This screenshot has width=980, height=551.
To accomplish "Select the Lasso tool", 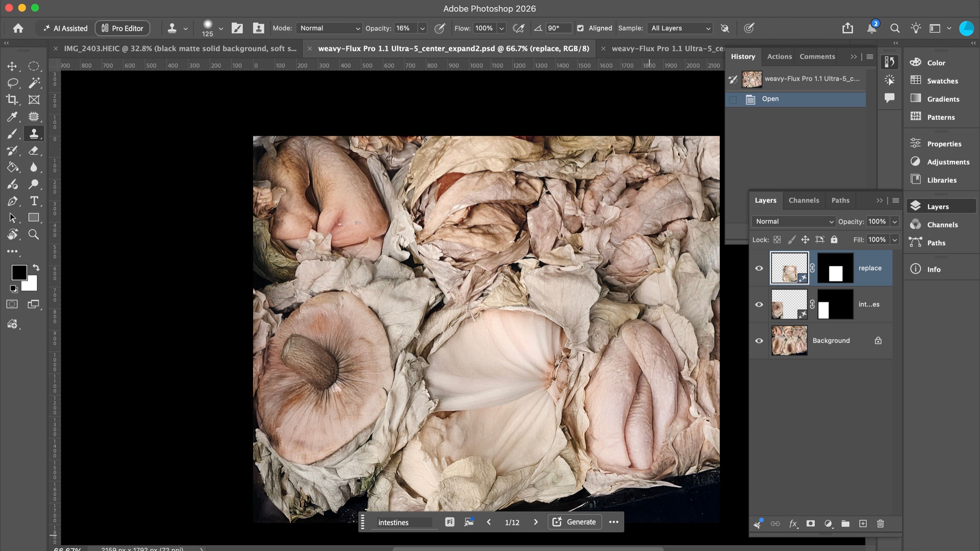I will click(x=12, y=83).
